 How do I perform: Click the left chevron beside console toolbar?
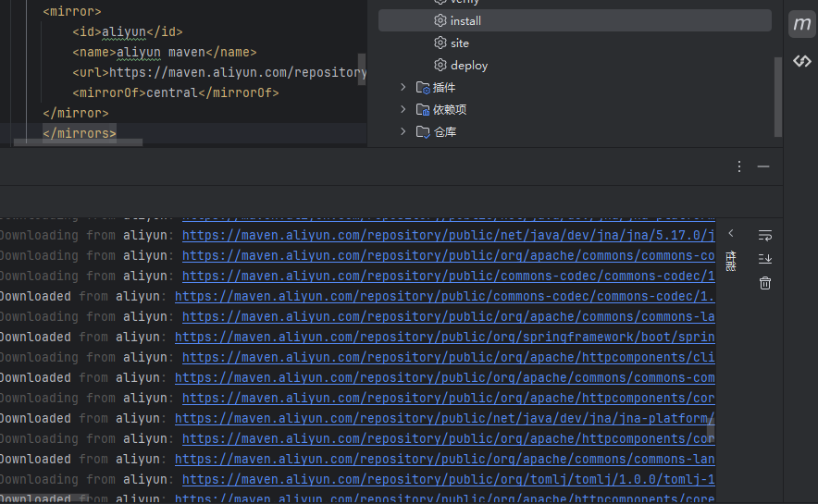731,233
